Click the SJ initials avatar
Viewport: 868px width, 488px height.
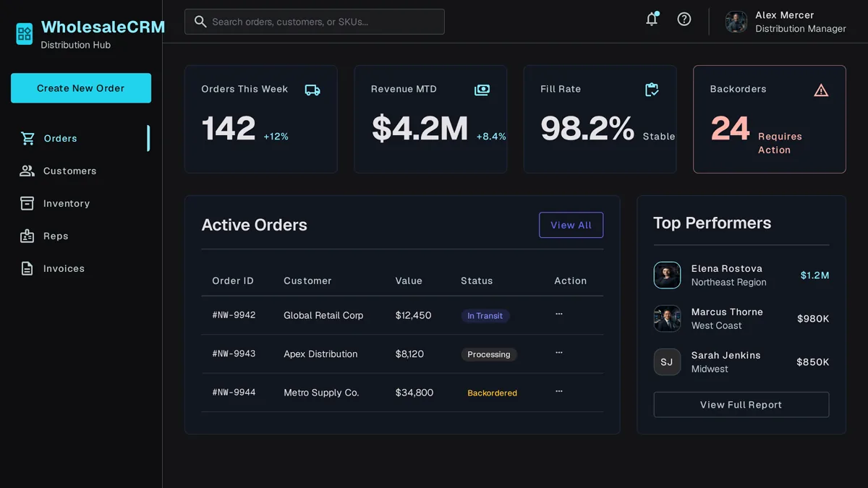tap(667, 361)
